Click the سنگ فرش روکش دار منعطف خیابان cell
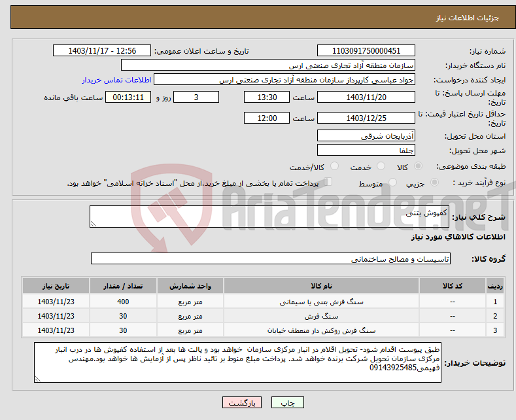516x420 pixels. [x=321, y=330]
